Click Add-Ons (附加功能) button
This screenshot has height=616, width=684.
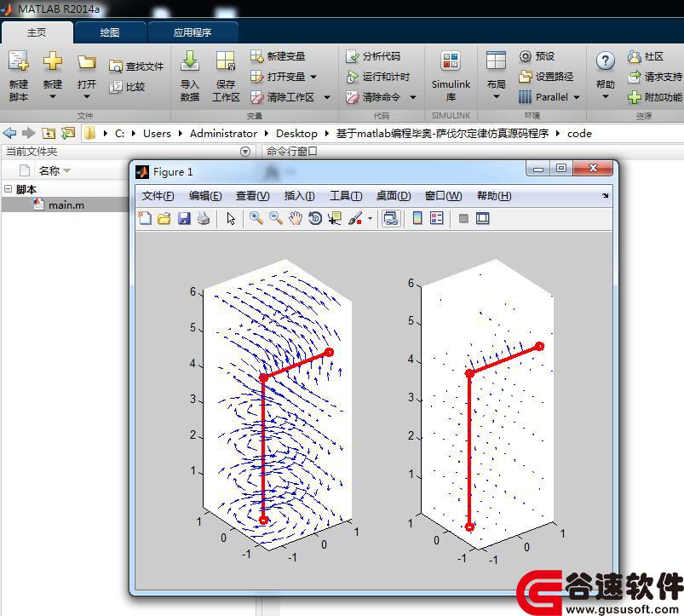655,97
